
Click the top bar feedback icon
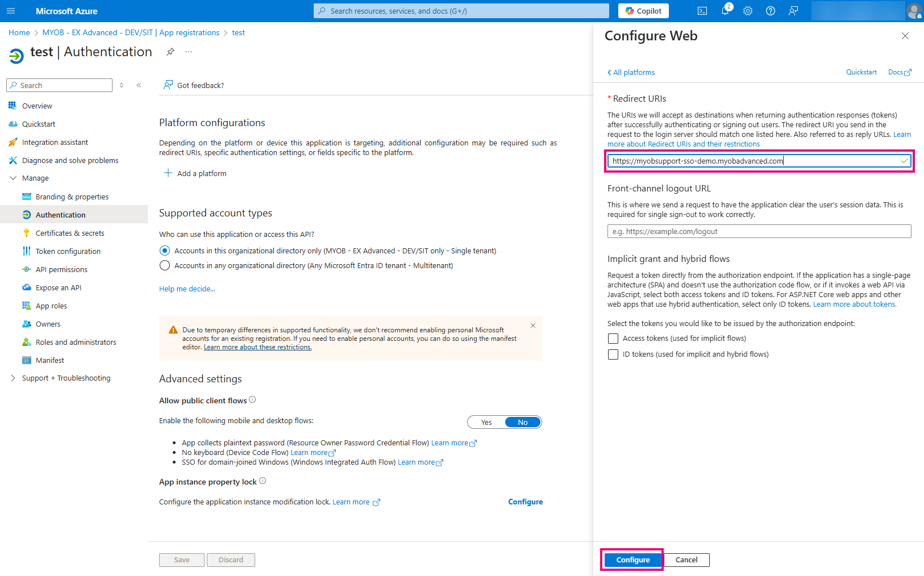793,11
